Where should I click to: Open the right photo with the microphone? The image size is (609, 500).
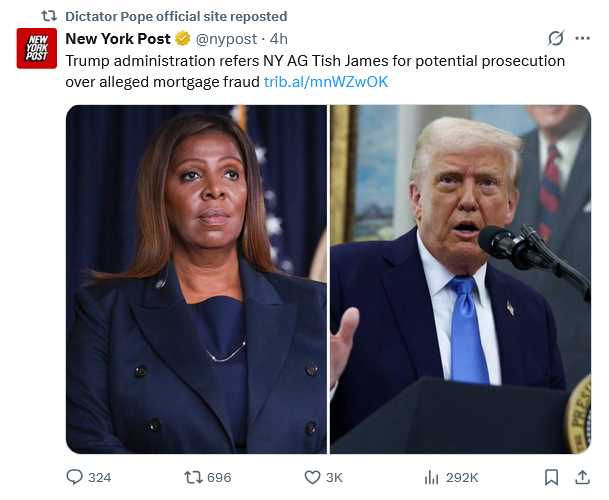460,279
